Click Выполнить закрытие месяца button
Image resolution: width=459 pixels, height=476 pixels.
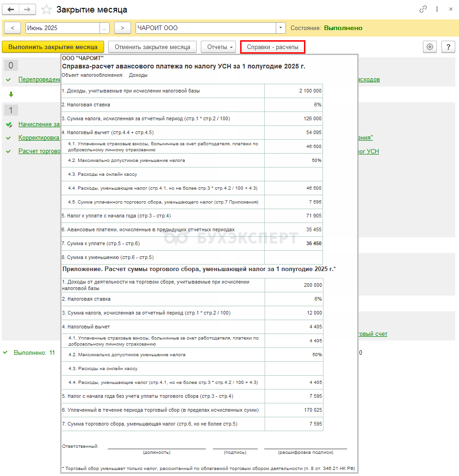click(x=53, y=47)
